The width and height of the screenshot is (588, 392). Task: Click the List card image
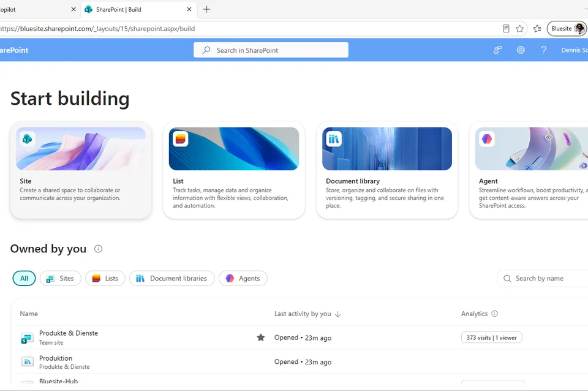click(x=233, y=149)
